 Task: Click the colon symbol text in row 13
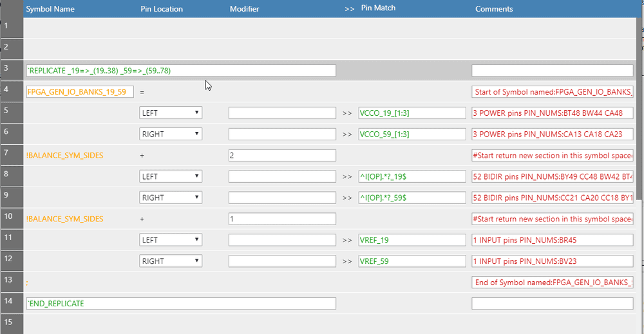point(27,283)
